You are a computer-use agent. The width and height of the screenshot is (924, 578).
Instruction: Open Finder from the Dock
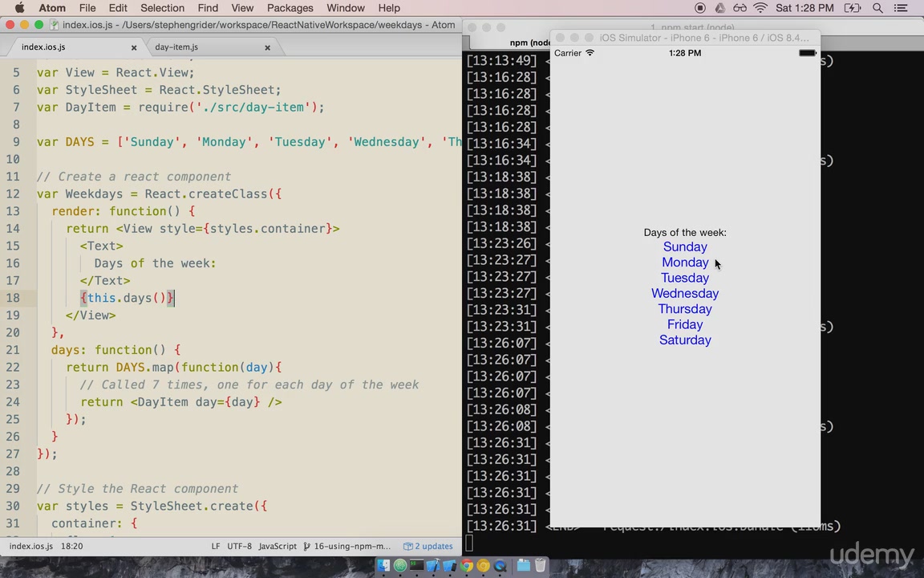(383, 566)
